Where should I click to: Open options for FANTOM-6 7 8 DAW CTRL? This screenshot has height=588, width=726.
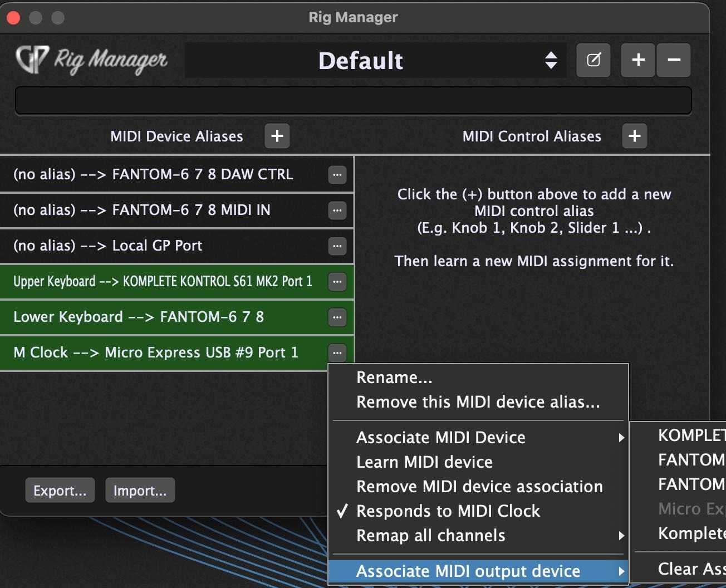(x=337, y=175)
